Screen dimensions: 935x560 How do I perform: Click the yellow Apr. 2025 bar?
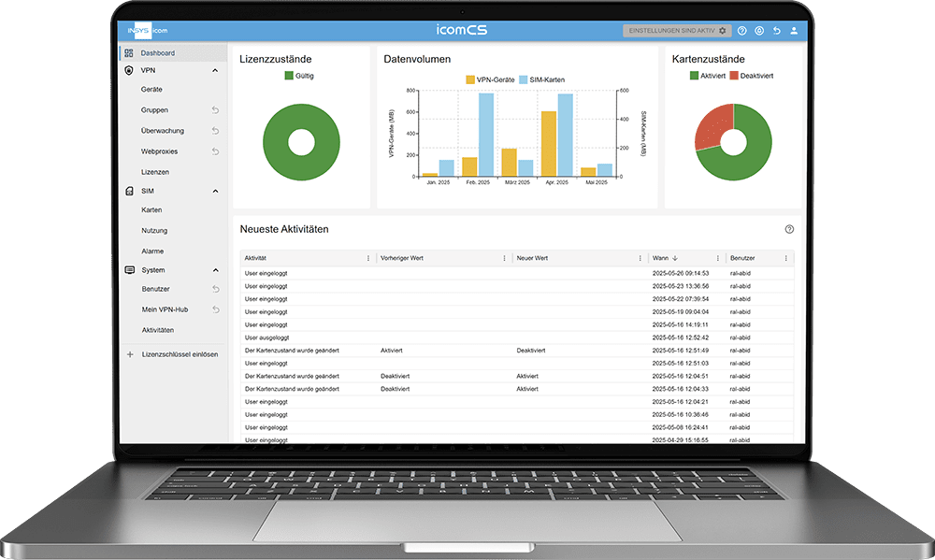[x=549, y=144]
